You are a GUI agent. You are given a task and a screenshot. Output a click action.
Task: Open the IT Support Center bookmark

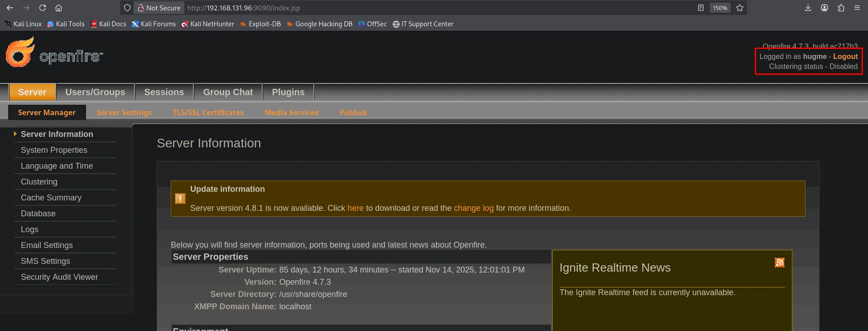(423, 24)
